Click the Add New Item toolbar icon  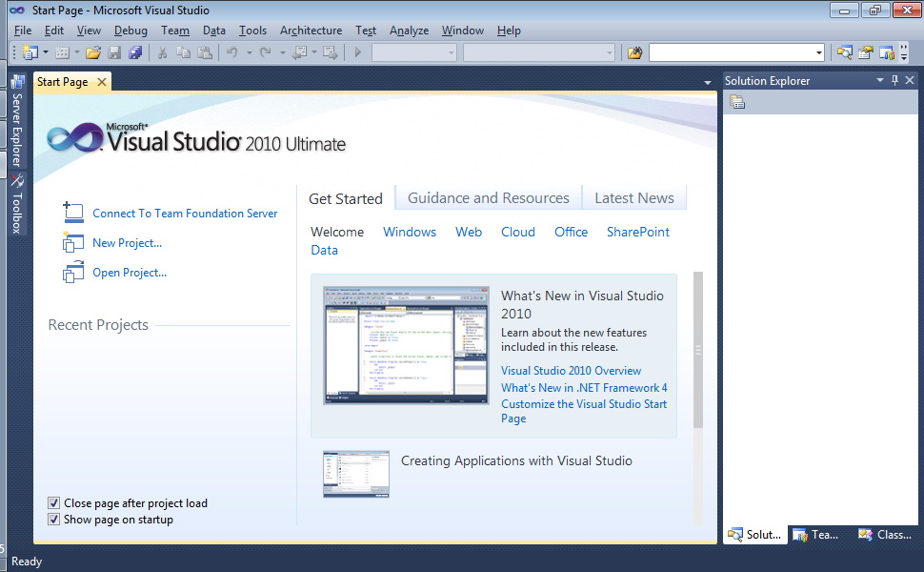click(x=62, y=52)
